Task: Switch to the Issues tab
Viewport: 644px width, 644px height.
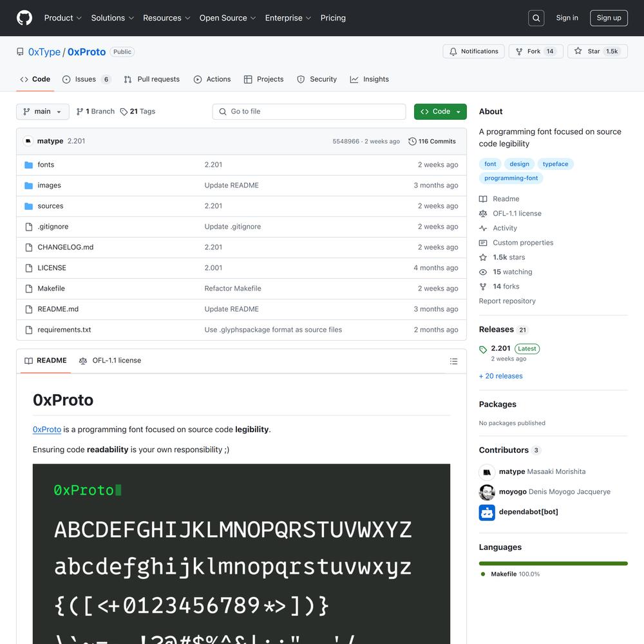Action: click(x=87, y=79)
